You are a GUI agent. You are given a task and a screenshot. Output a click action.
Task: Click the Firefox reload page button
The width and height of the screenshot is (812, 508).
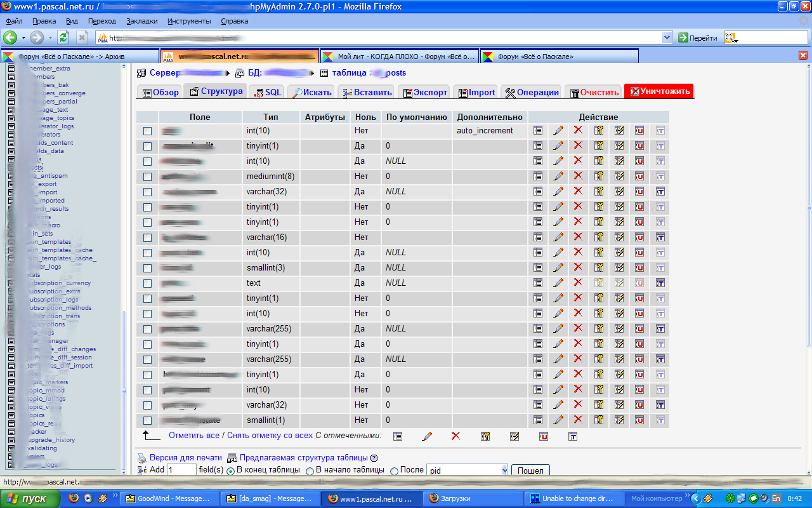pyautogui.click(x=63, y=37)
